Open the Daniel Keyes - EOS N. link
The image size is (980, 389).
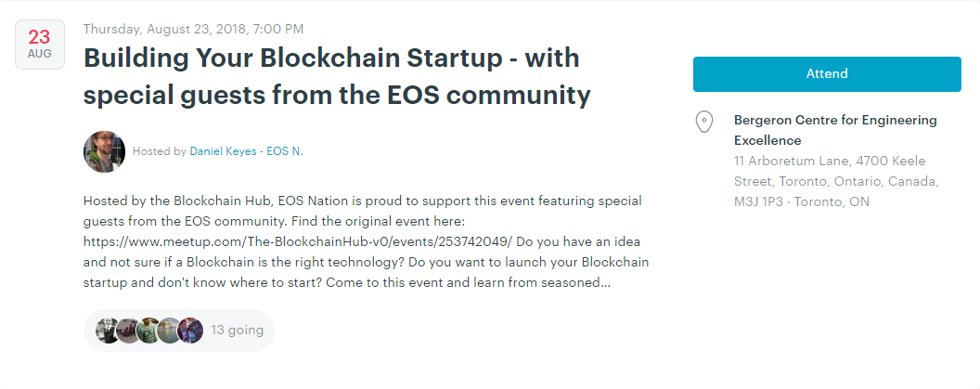click(x=246, y=151)
